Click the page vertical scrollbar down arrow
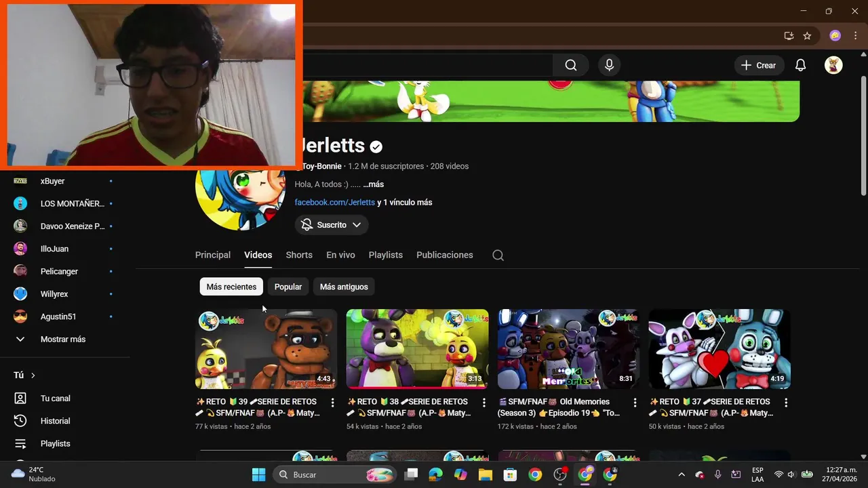The width and height of the screenshot is (868, 488). point(863,457)
